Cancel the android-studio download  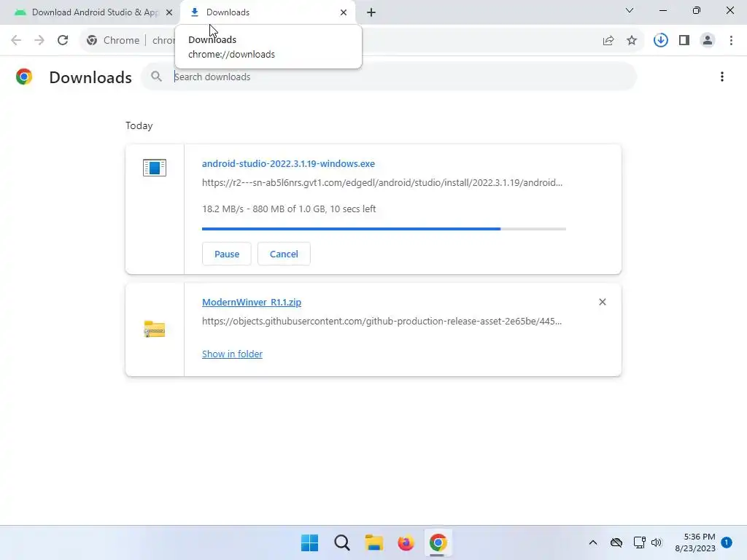click(284, 254)
